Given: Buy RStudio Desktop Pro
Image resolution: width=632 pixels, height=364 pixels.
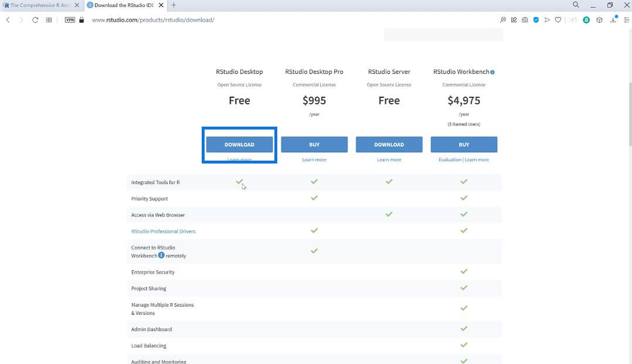Looking at the screenshot, I should click(314, 144).
